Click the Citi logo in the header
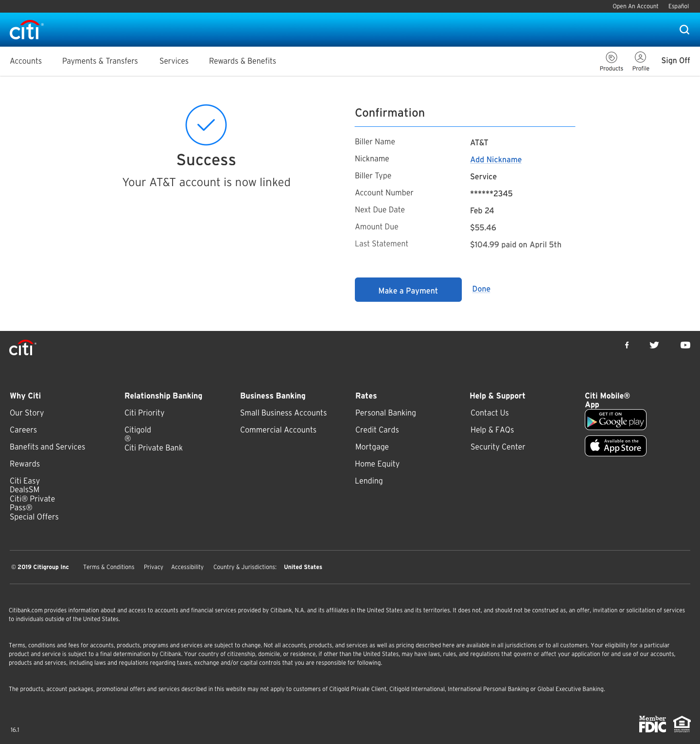 click(26, 30)
